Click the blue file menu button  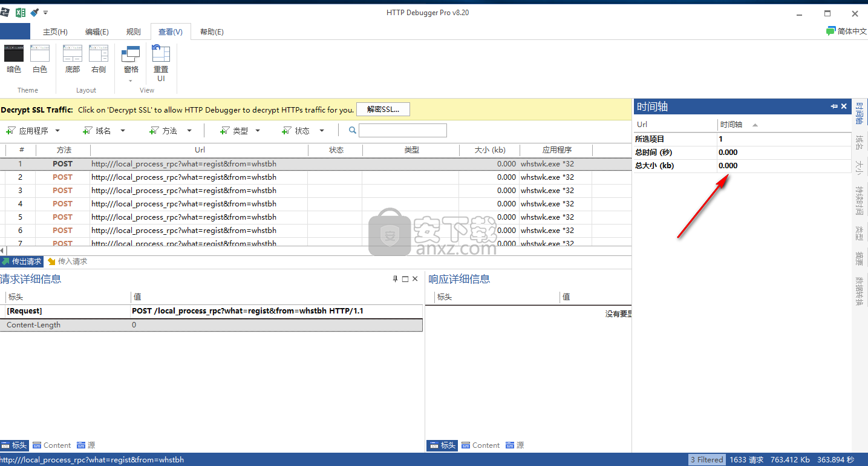(x=15, y=31)
